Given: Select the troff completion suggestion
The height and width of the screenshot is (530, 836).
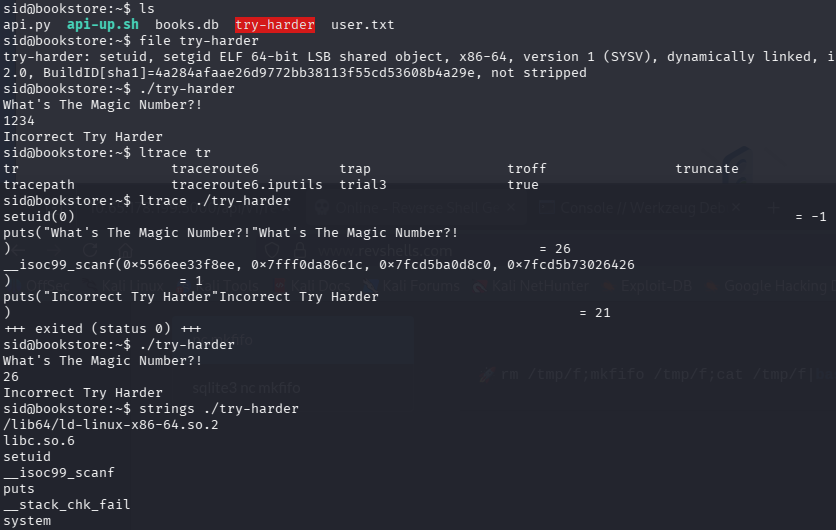Looking at the screenshot, I should (526, 168).
